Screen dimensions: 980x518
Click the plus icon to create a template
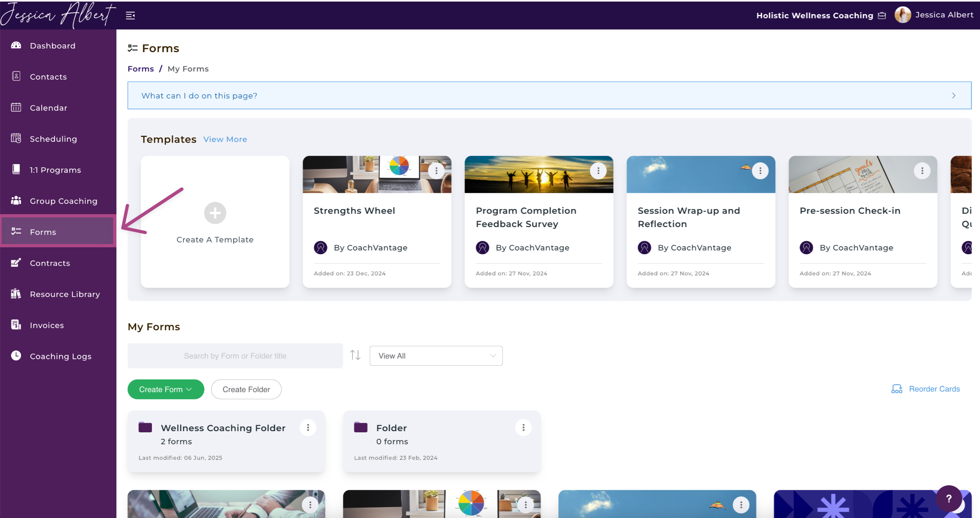pyautogui.click(x=215, y=213)
